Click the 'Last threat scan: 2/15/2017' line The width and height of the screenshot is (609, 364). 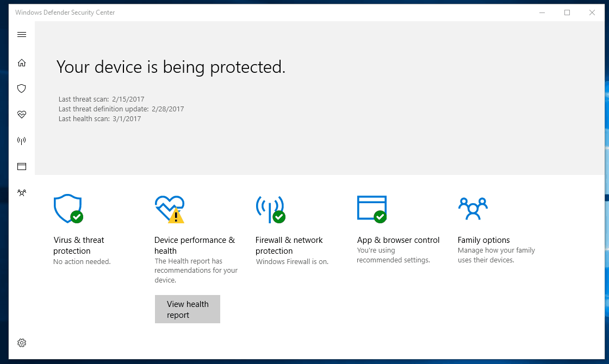point(101,99)
